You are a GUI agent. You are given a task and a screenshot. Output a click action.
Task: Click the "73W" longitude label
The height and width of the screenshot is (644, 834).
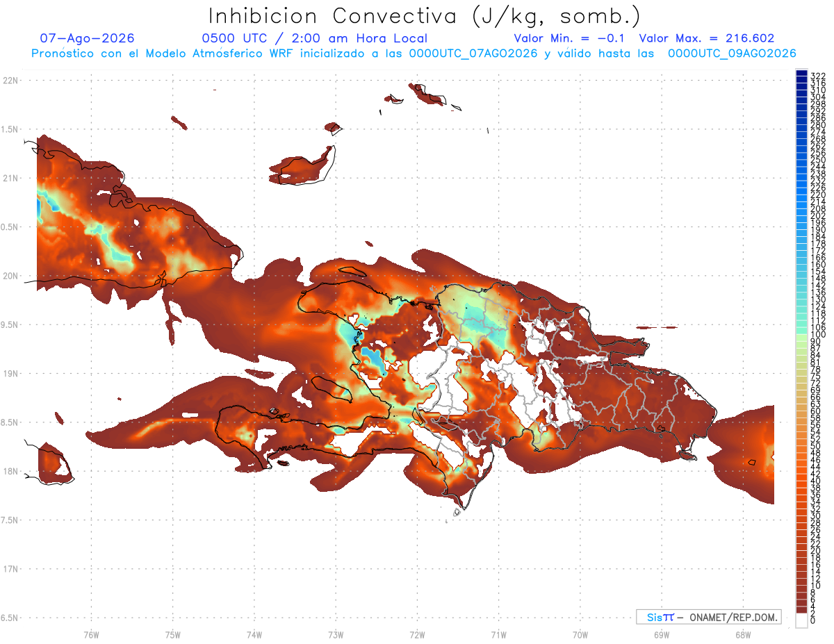pyautogui.click(x=336, y=634)
